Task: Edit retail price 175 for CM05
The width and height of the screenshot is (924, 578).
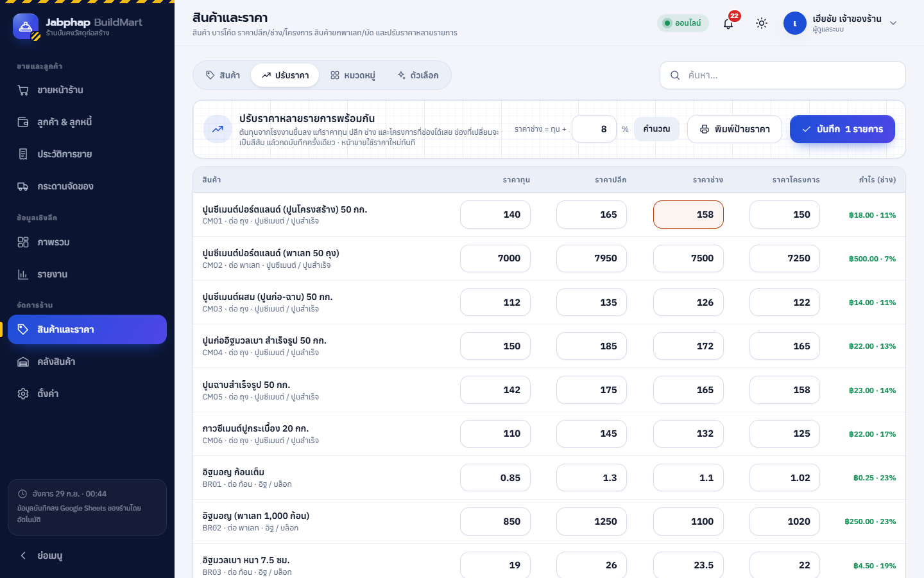Action: click(x=592, y=390)
